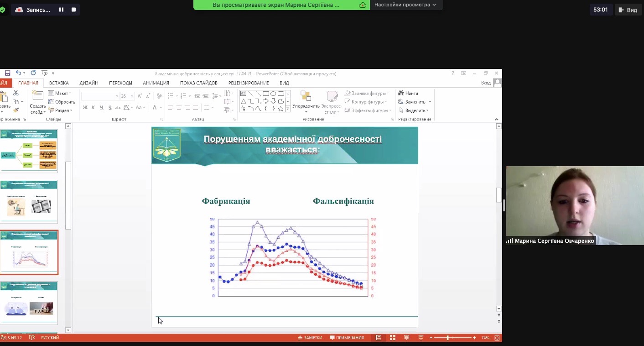Start slideshow from status bar icon
The image size is (644, 346).
[421, 338]
